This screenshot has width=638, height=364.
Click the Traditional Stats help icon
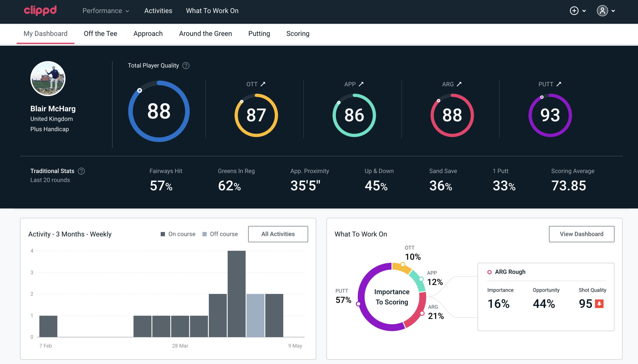pos(81,171)
